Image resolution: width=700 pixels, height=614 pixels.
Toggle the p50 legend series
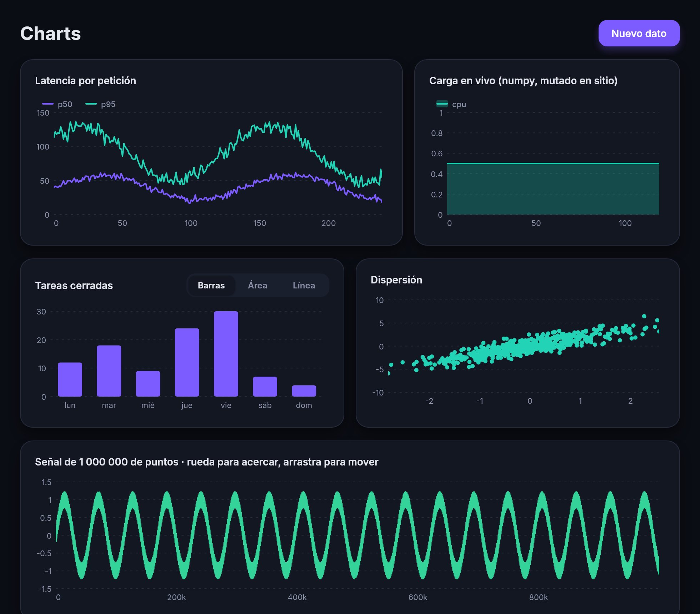[57, 104]
